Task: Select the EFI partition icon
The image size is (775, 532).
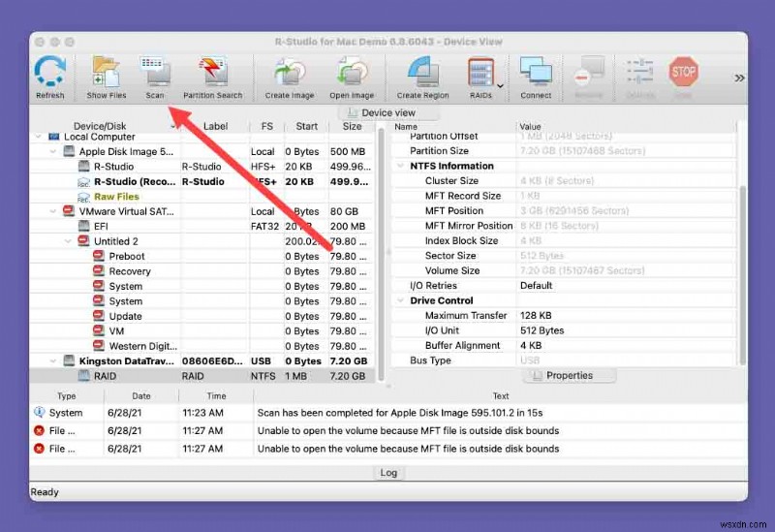Action: coord(84,227)
